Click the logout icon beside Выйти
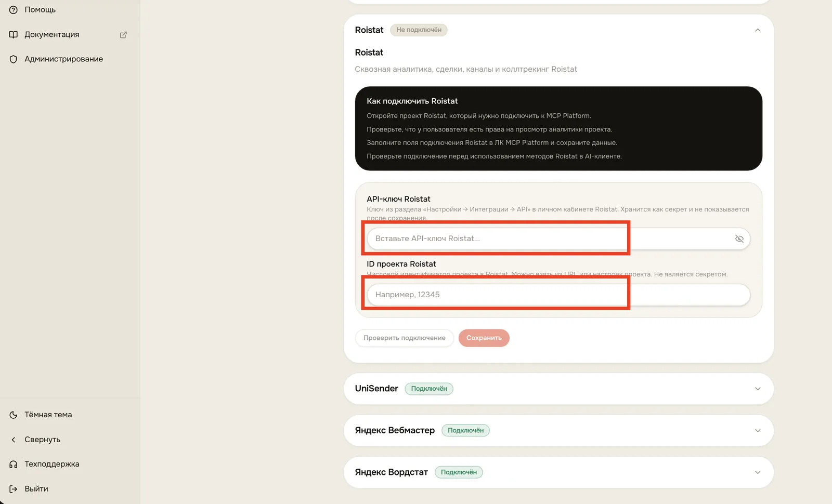The image size is (832, 504). (x=14, y=489)
